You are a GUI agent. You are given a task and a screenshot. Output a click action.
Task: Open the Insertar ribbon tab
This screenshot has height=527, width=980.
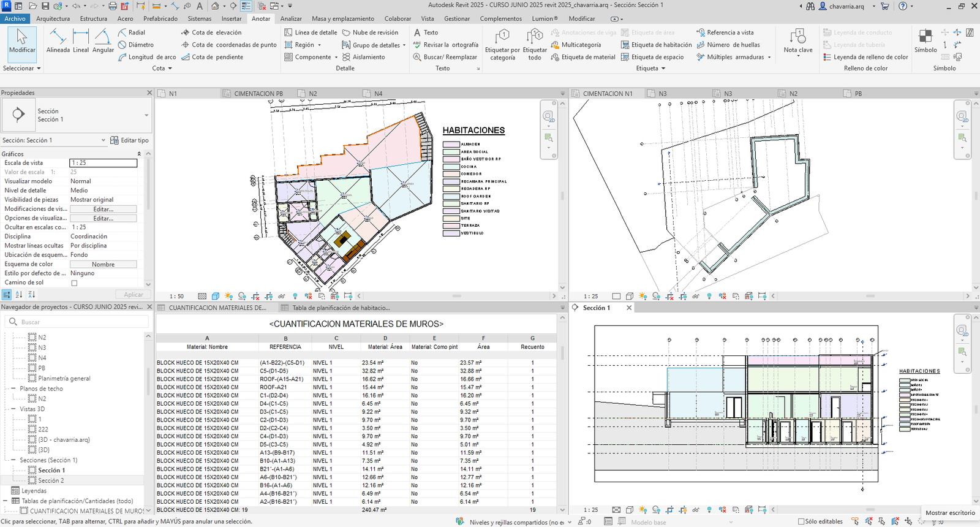232,18
